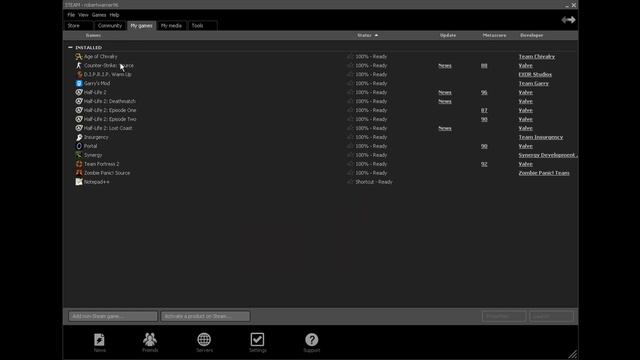This screenshot has height=360, width=640.
Task: Click the Notepad++ shortcut icon
Action: point(79,182)
